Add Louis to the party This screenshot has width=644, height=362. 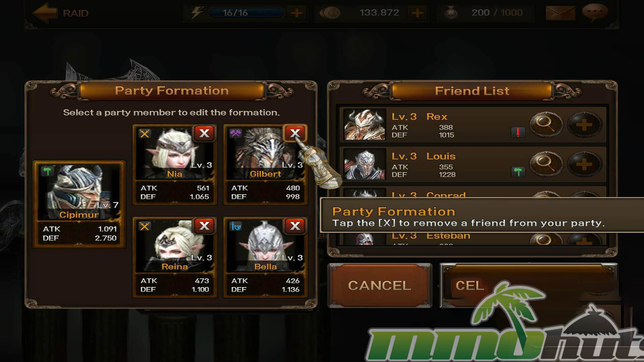(584, 164)
